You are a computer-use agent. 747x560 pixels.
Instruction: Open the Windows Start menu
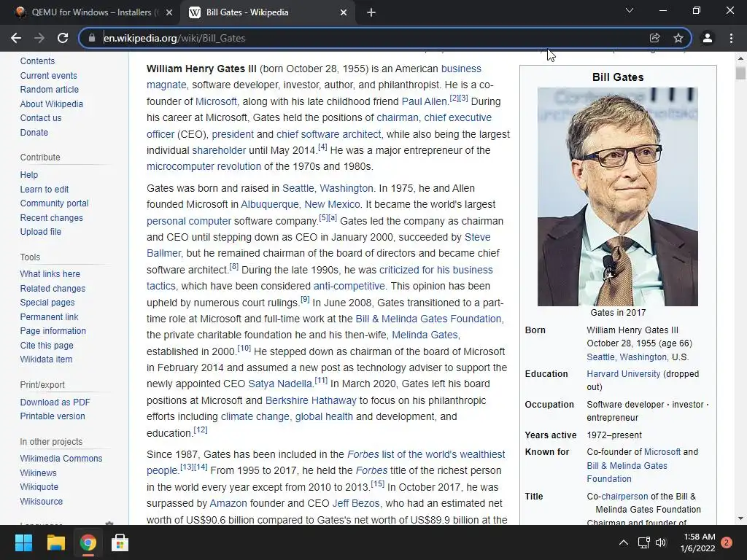coord(23,542)
